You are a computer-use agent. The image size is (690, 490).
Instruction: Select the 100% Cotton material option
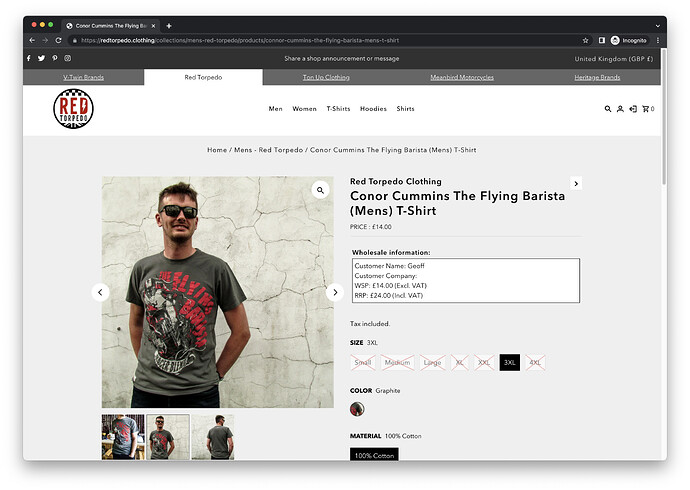[374, 454]
